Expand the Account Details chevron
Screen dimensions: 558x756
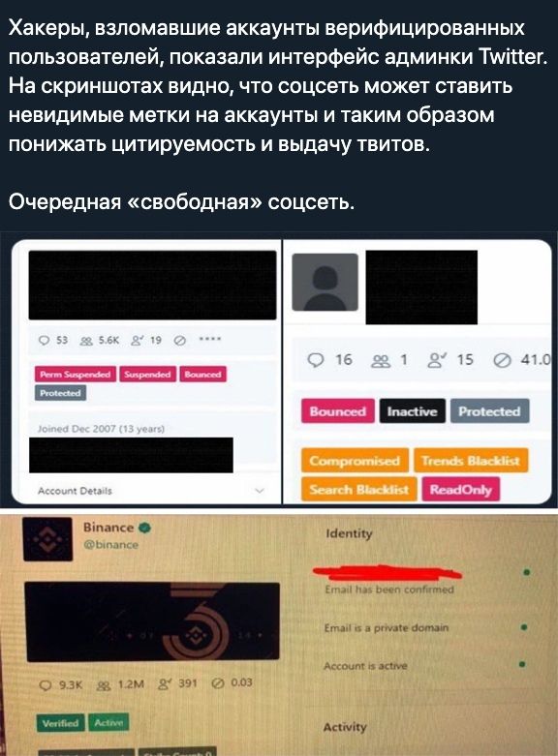coord(260,491)
